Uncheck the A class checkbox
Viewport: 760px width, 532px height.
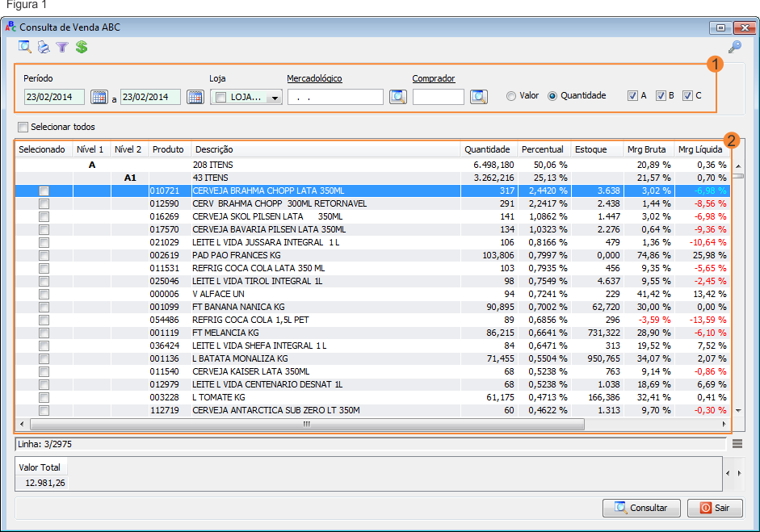tap(632, 95)
